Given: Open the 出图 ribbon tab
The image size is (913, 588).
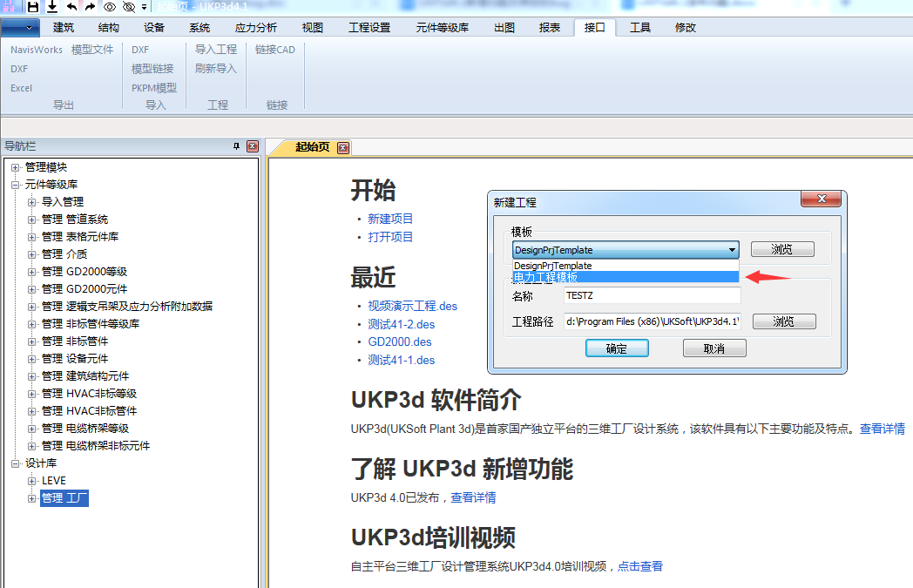Looking at the screenshot, I should [504, 27].
